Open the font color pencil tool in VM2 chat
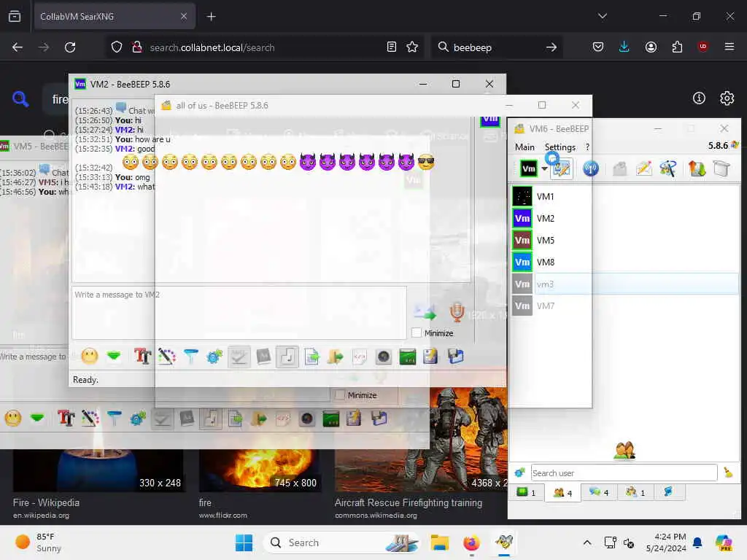This screenshot has width=747, height=560. pyautogui.click(x=167, y=356)
